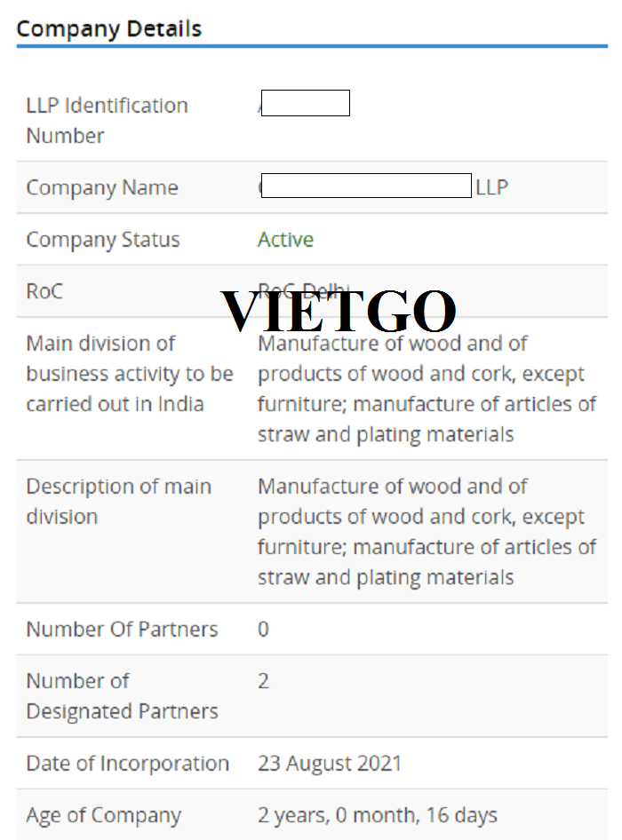
Task: Select the LLP Identification Number label
Action: tap(108, 120)
